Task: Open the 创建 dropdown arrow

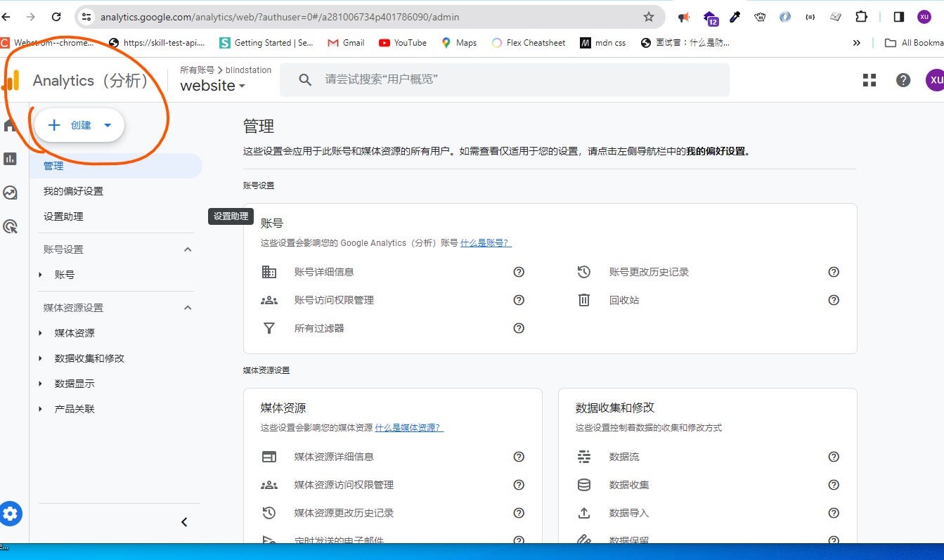Action: point(108,125)
